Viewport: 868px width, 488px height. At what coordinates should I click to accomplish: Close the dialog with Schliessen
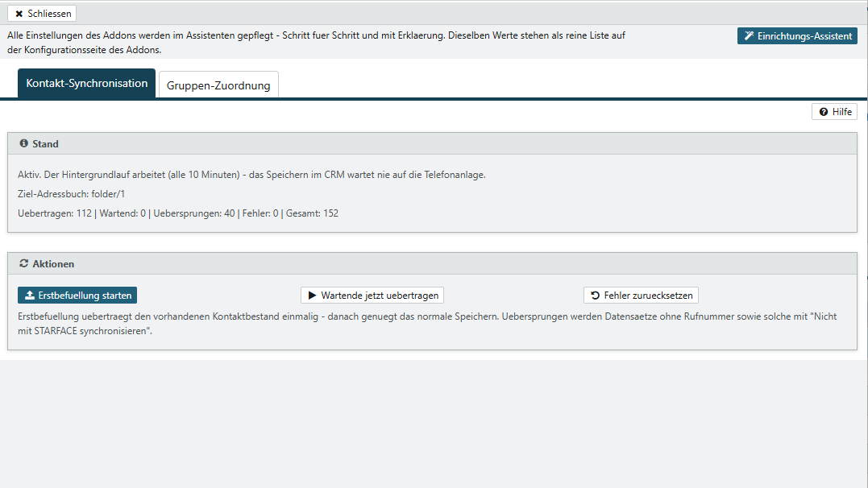pos(42,13)
